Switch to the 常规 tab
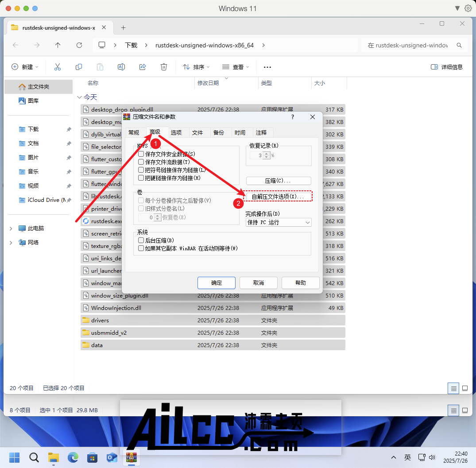 [x=134, y=133]
